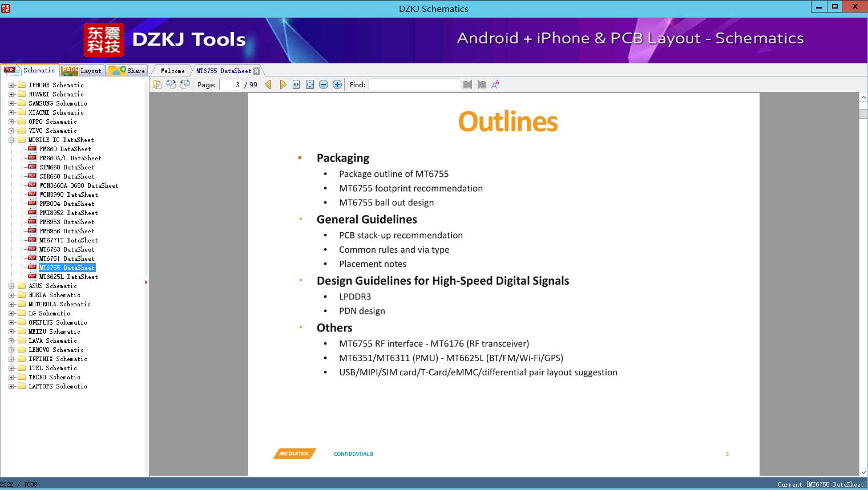Open PM8953 DataSheet
The image size is (868, 490).
click(x=67, y=222)
